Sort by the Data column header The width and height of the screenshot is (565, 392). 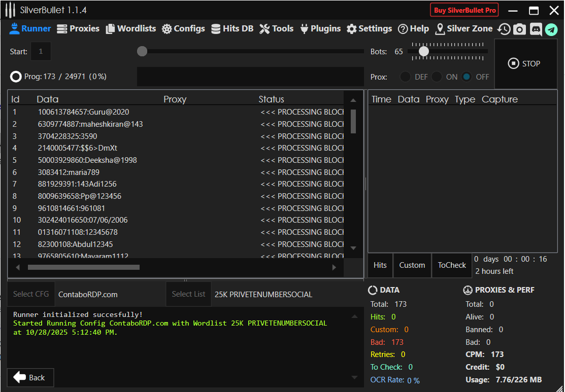pyautogui.click(x=48, y=99)
